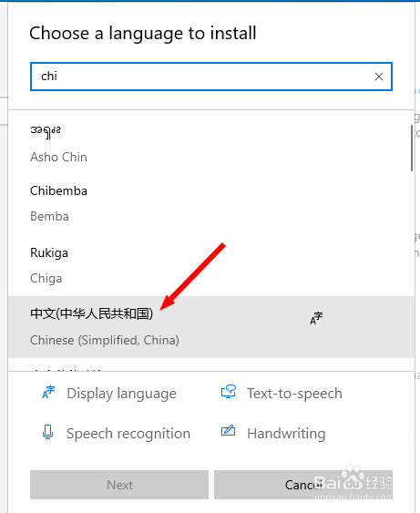420x513 pixels.
Task: Select 中文(中华人民共和国) language
Action: [x=211, y=327]
